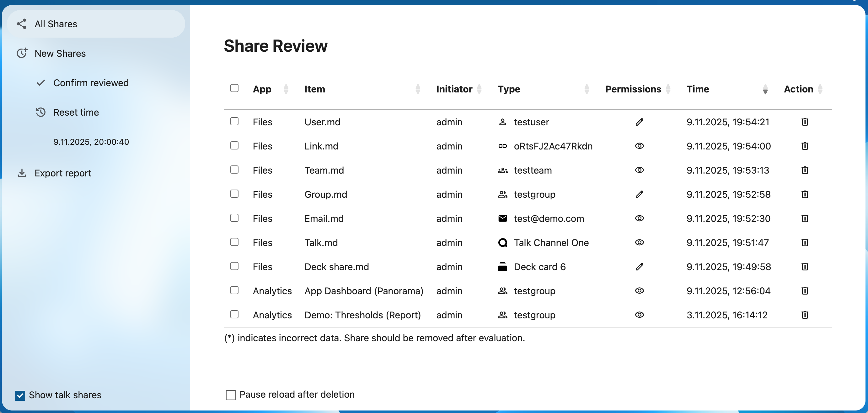Click Reset time
This screenshot has height=413, width=868.
(76, 112)
